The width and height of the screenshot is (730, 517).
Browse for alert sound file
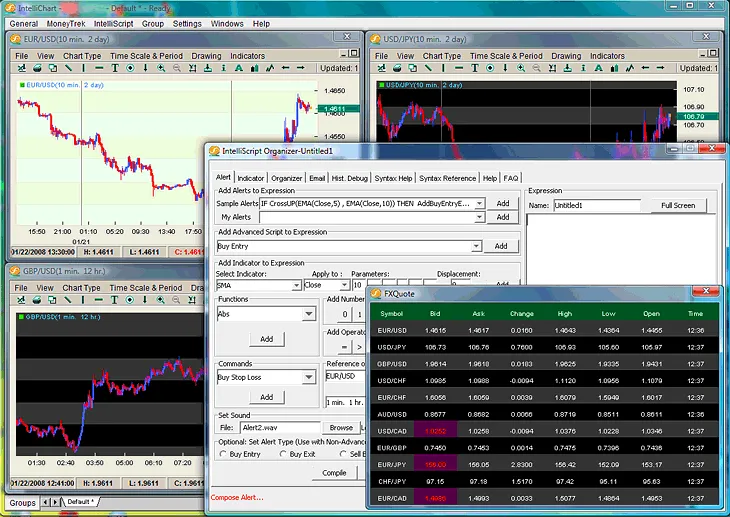(x=341, y=427)
